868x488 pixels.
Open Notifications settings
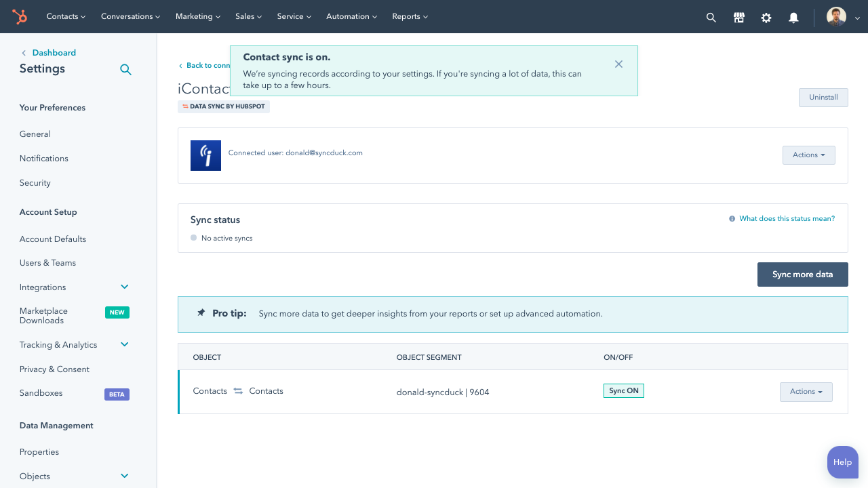tap(44, 159)
